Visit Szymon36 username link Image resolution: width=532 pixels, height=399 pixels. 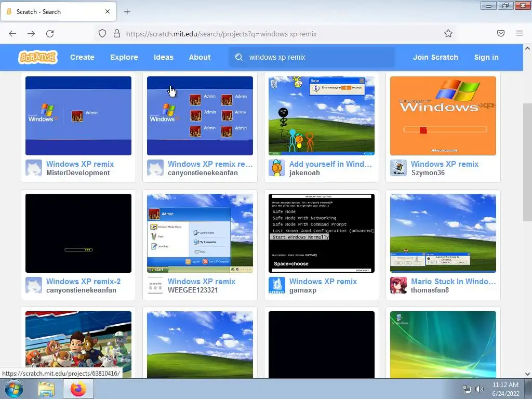428,172
